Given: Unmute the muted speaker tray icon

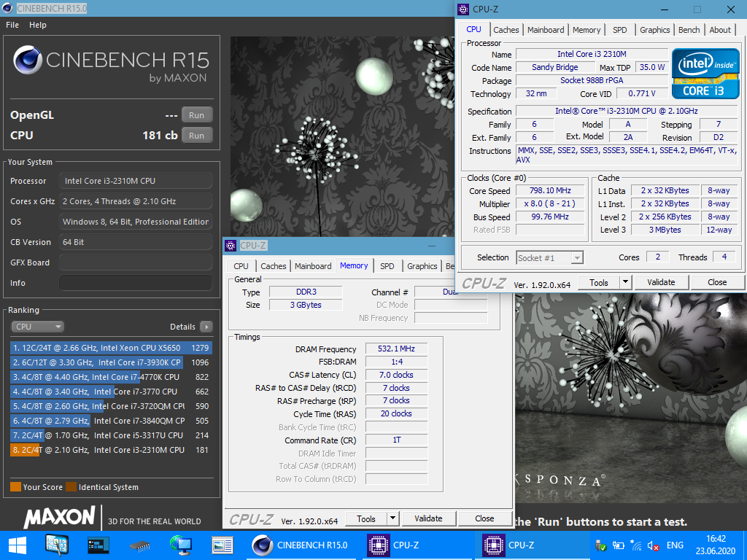Looking at the screenshot, I should [653, 545].
